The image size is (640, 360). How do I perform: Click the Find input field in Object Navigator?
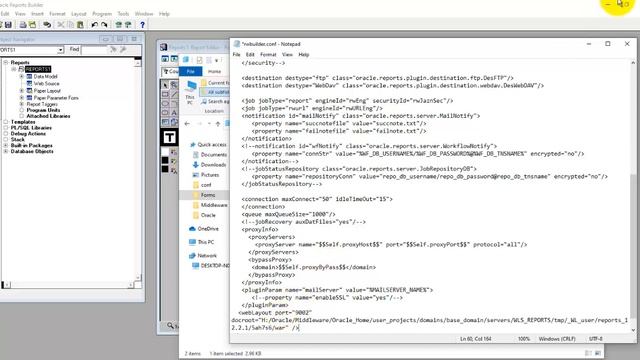click(94, 50)
